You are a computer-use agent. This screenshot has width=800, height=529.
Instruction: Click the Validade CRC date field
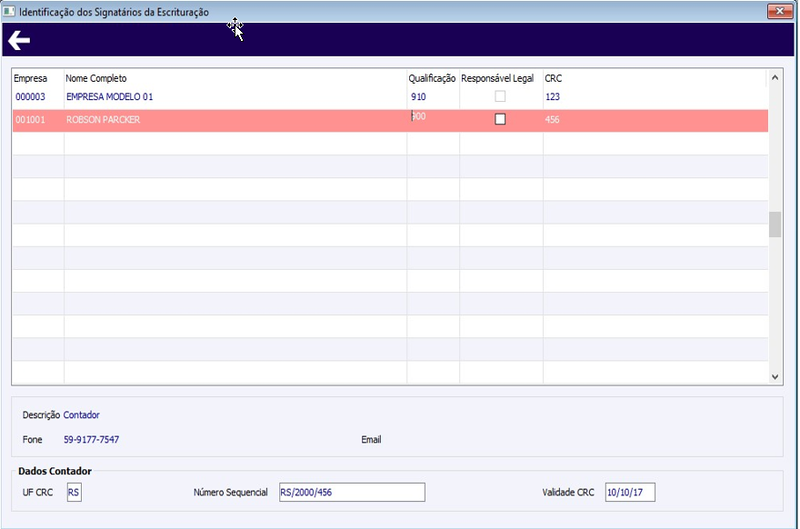(630, 492)
